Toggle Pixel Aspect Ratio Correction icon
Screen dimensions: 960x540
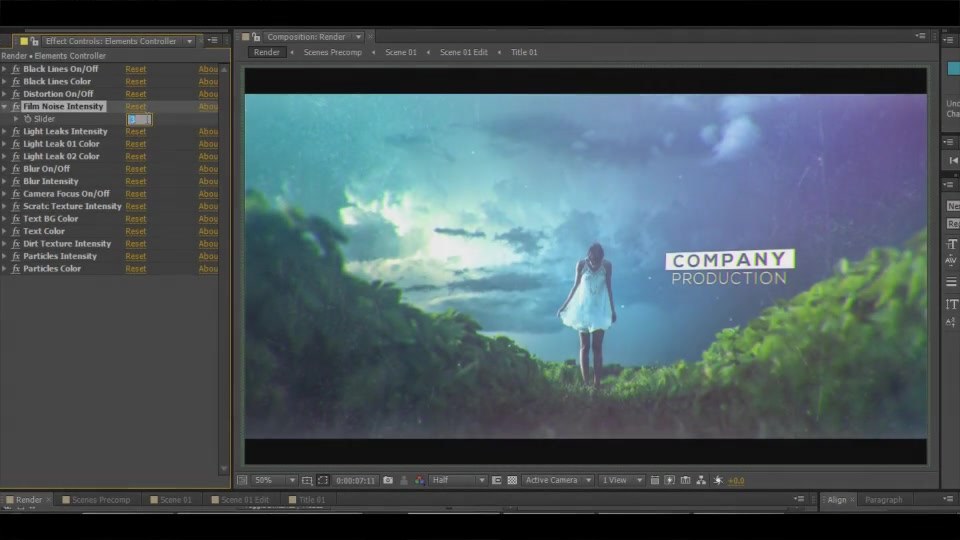click(654, 481)
